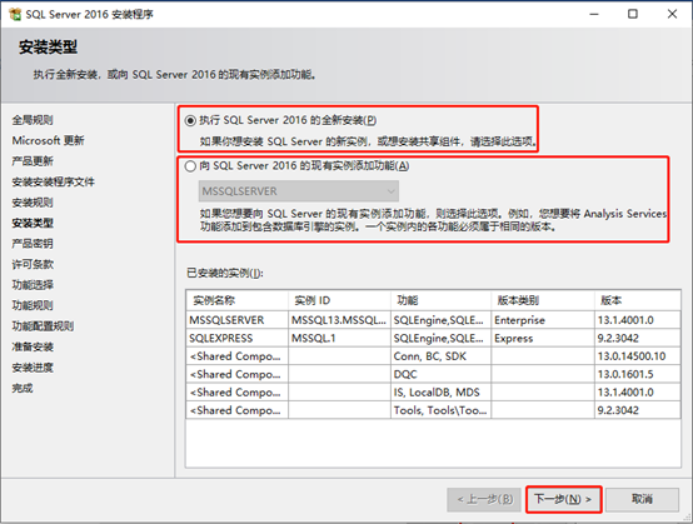Click the DQC feature cell
Viewport: 693px width, 524px height.
tap(441, 374)
